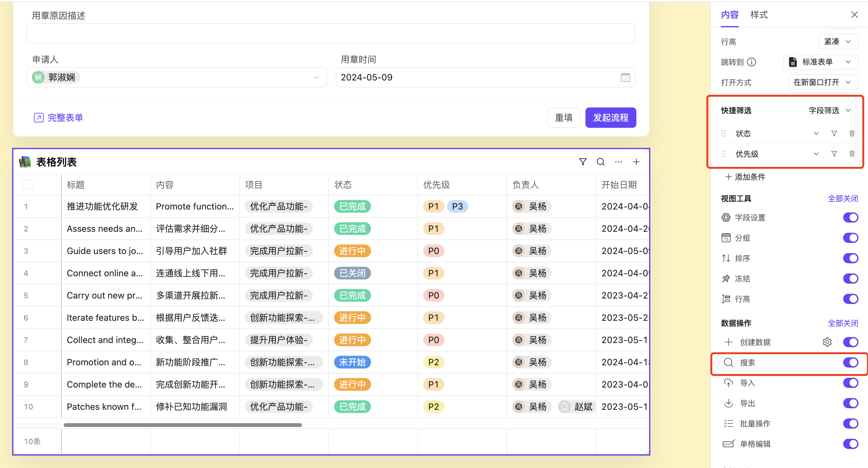Click the 字段设置 gear icon
Viewport: 868px width, 468px height.
pos(726,217)
